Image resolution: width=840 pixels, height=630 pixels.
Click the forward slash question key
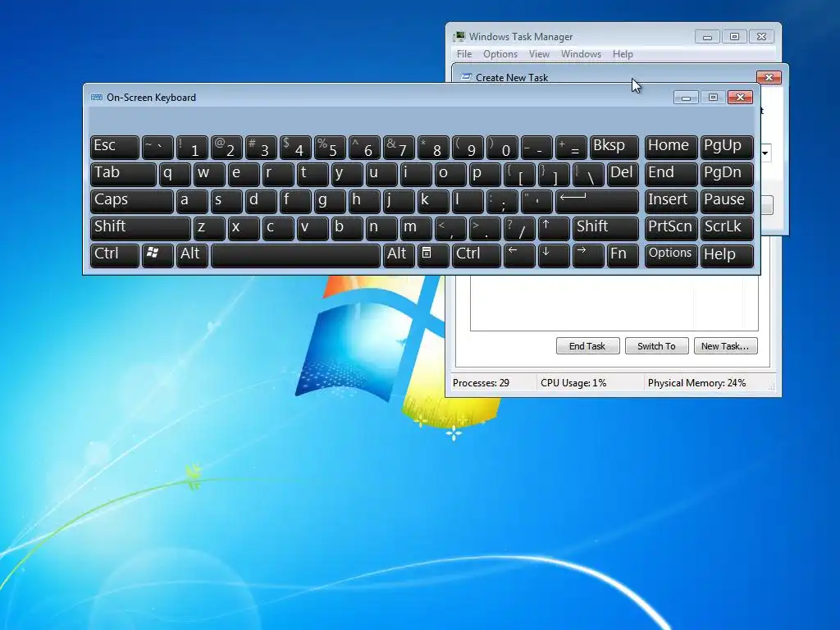click(x=519, y=229)
